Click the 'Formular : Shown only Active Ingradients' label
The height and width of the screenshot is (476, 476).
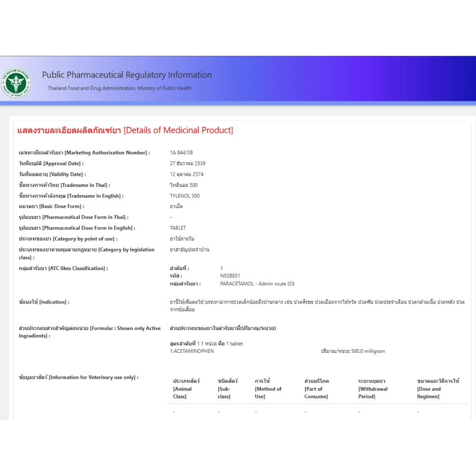pos(90,332)
